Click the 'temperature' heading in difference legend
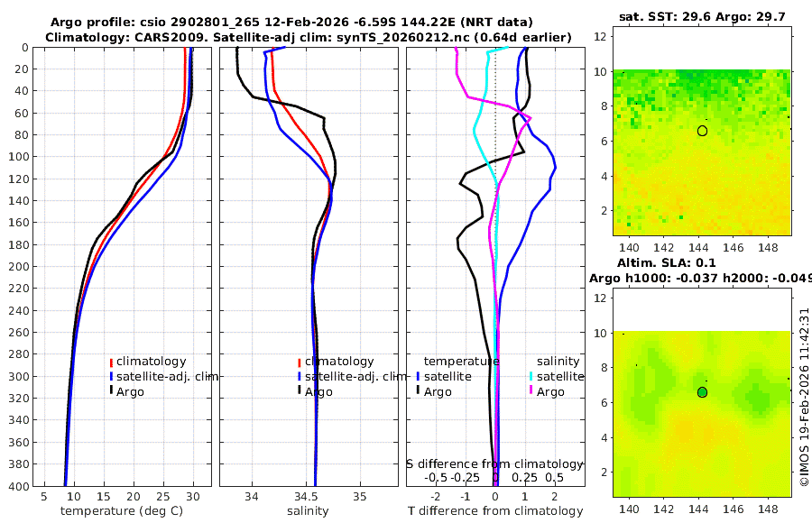The width and height of the screenshot is (812, 523). click(461, 362)
